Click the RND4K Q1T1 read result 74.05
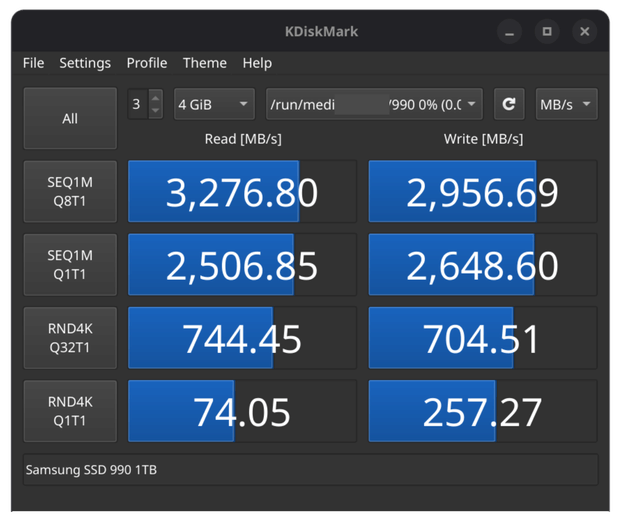620x523 pixels. click(242, 411)
